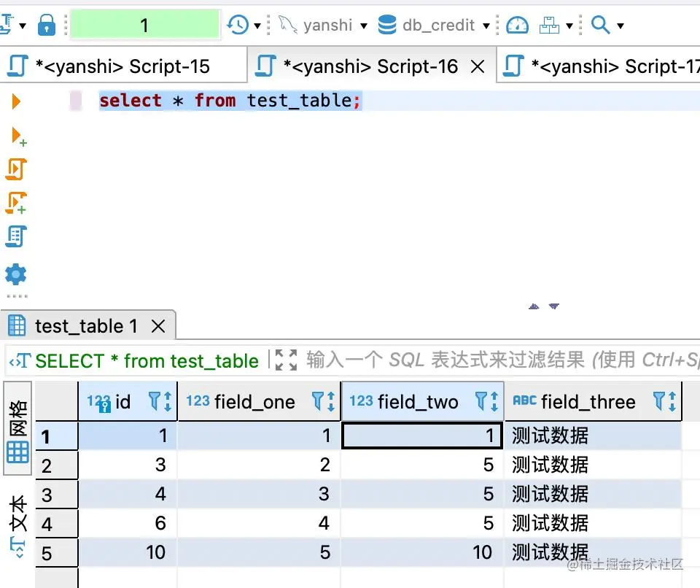Switch to the Script-15 tab
The height and width of the screenshot is (588, 700).
[124, 66]
